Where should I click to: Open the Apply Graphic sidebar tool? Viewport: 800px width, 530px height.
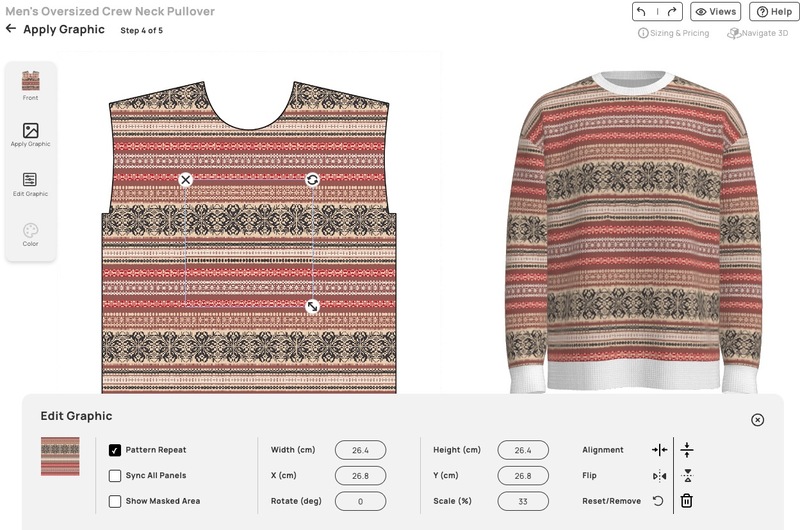point(31,135)
